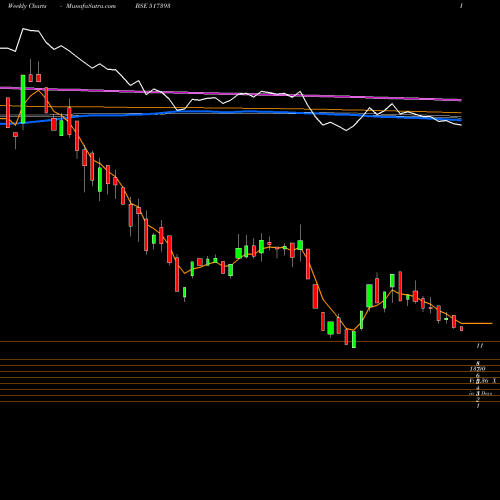Click the last red candle at the chart's right end
This screenshot has height=500, width=500.
click(x=462, y=329)
